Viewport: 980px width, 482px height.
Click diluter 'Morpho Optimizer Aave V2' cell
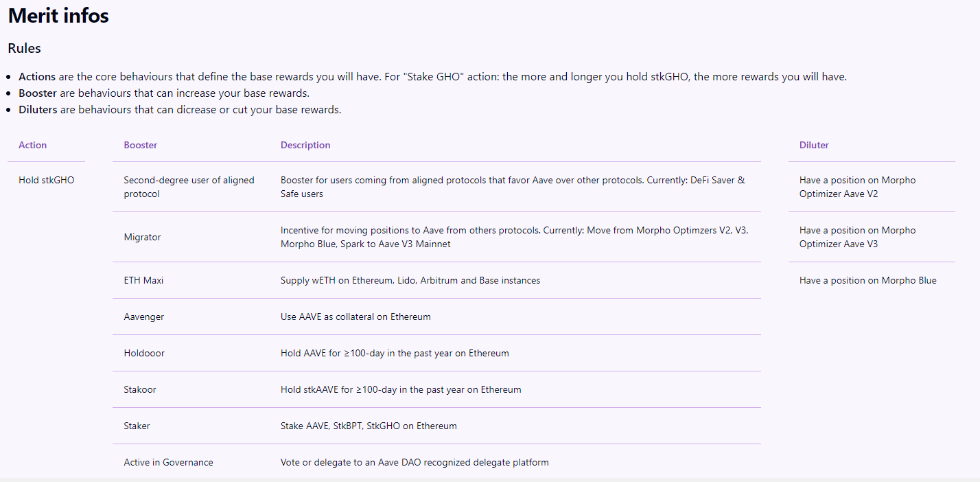coord(858,187)
